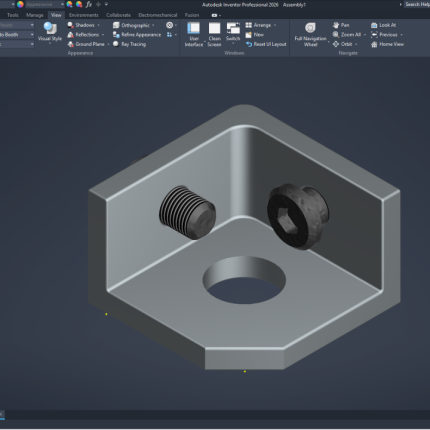Select the hex socket plug in the viewport

pos(298,217)
